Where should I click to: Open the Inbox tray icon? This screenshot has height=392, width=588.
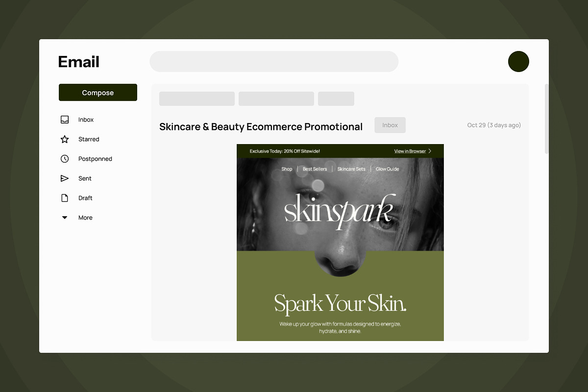[65, 120]
